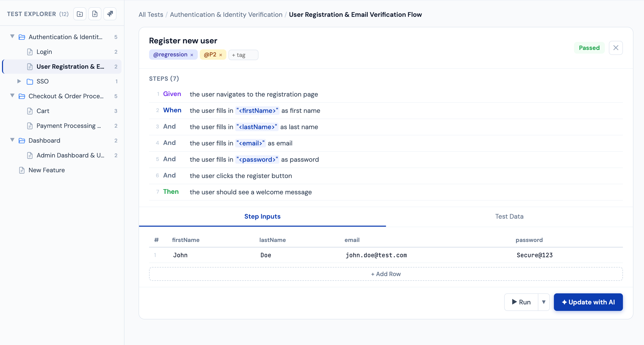The width and height of the screenshot is (644, 345).
Task: Click the Run button
Action: click(521, 302)
